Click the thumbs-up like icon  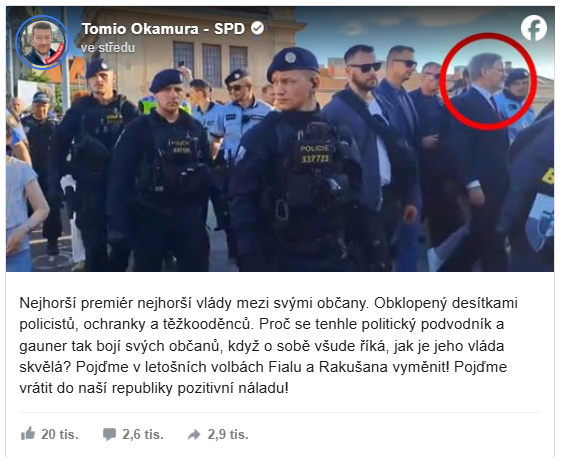click(28, 434)
